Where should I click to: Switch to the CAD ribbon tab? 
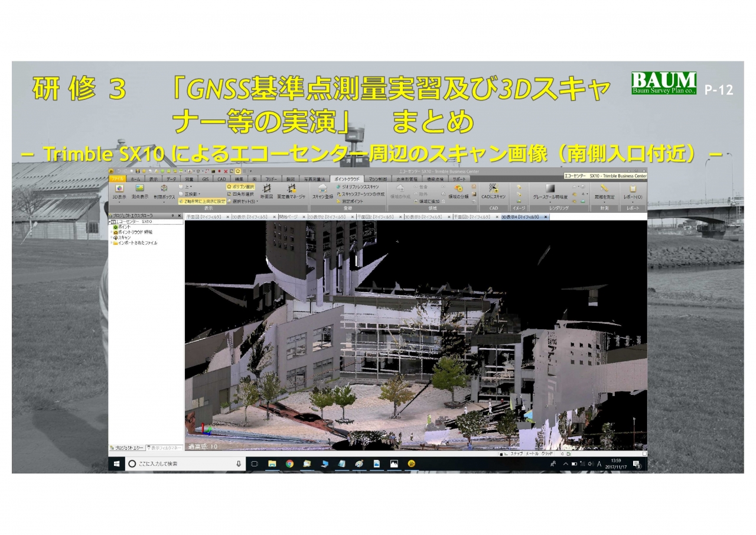pyautogui.click(x=221, y=178)
